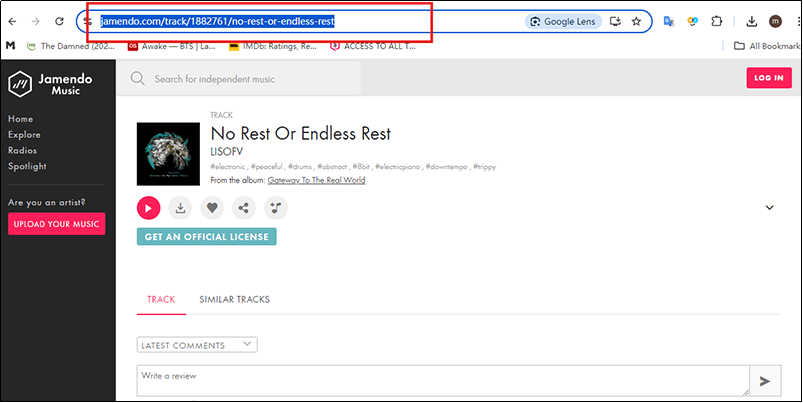Open the browser Extensions puzzle icon

point(716,21)
